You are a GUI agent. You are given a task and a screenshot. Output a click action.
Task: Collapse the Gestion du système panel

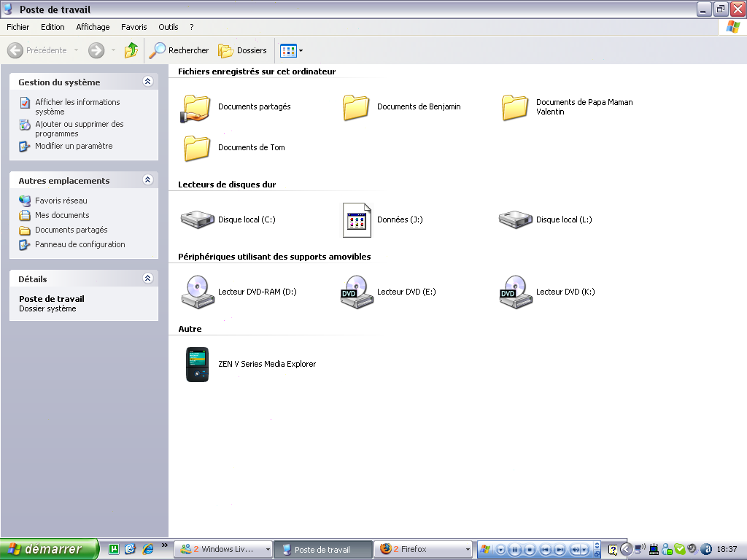[148, 82]
